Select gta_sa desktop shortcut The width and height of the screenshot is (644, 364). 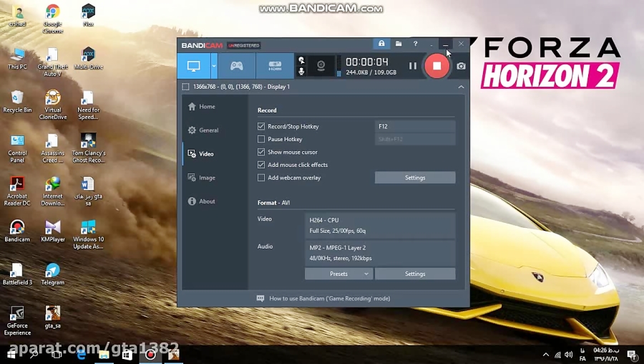[x=52, y=317]
